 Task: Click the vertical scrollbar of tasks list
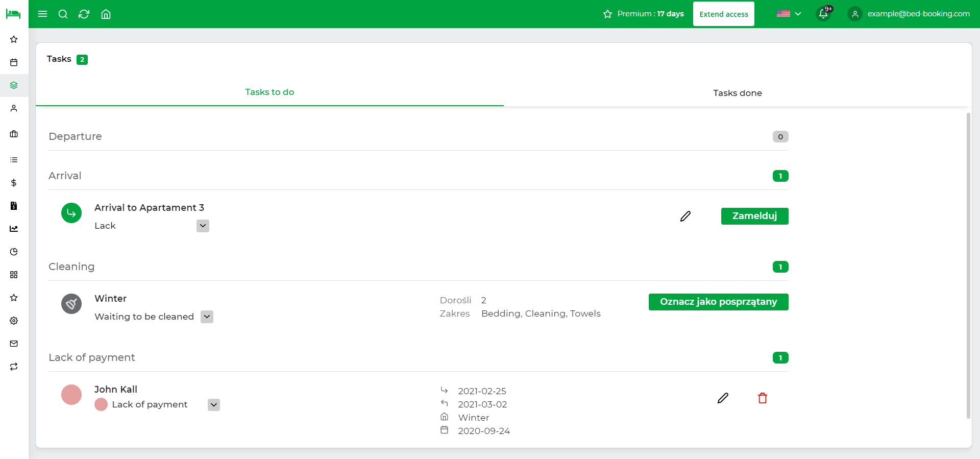point(968,265)
